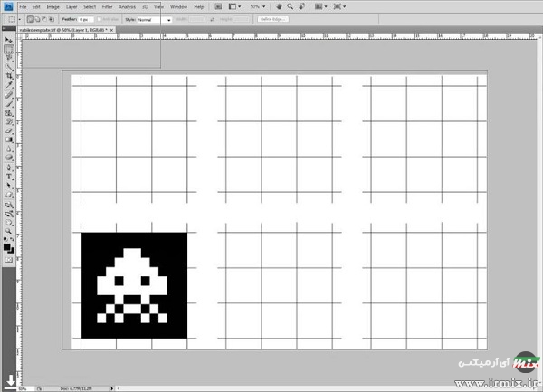Enable Intersect with Selection mode
This screenshot has height=392, width=543.
52,19
